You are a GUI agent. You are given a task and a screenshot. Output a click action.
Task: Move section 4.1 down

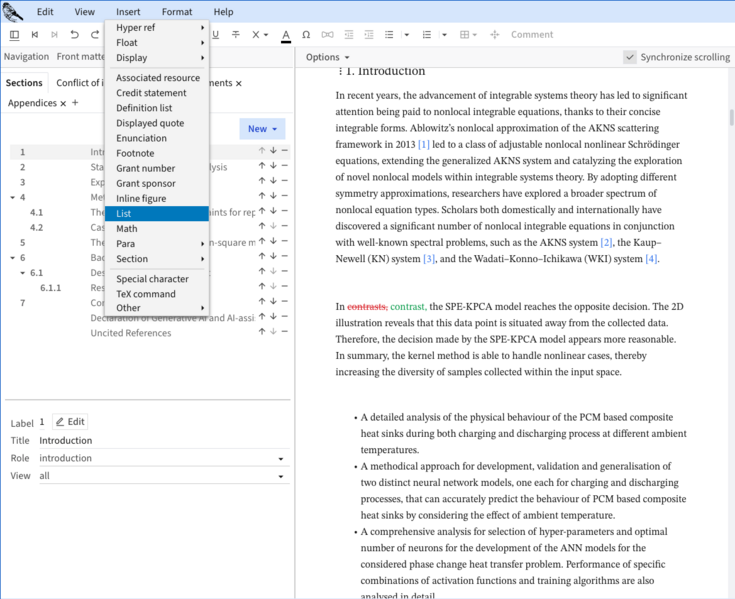(x=273, y=211)
